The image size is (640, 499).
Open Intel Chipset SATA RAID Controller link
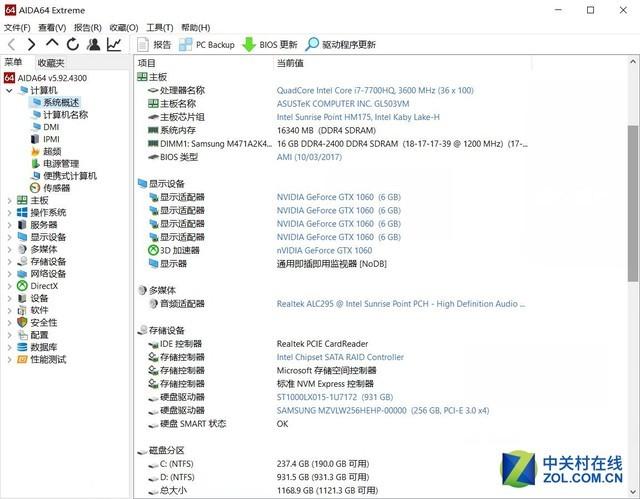click(x=340, y=357)
